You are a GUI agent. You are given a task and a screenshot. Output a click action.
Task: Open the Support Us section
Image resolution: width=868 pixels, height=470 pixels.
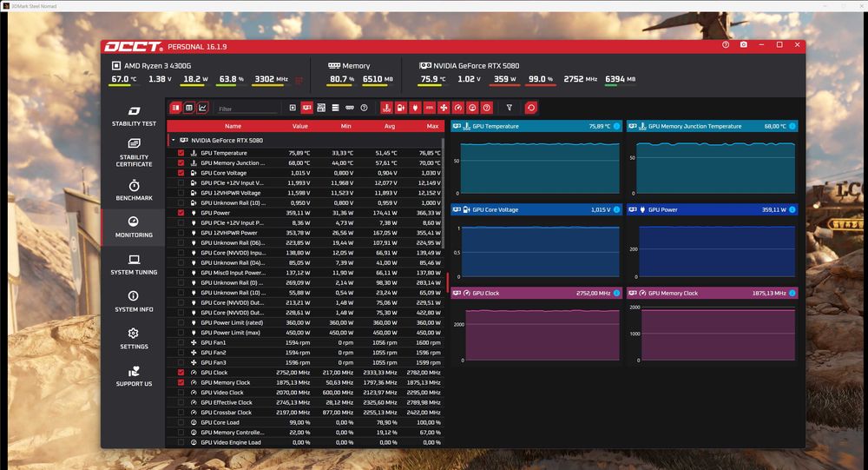[134, 376]
